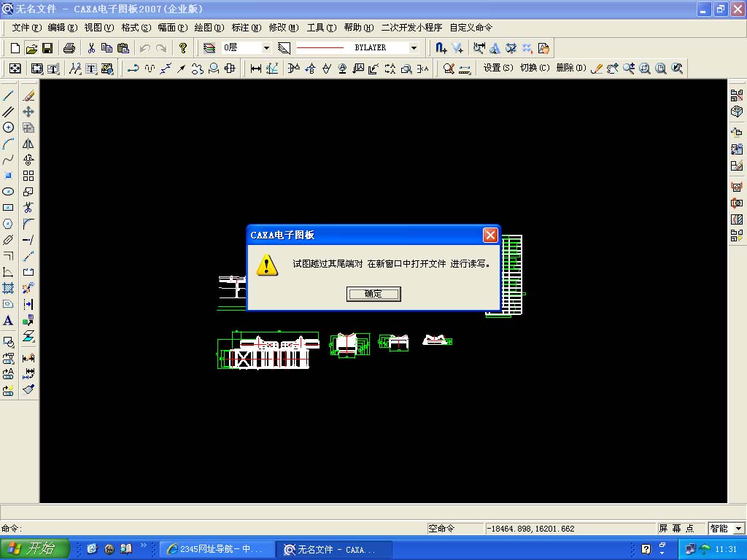Open the 智能 snap mode dropdown
The height and width of the screenshot is (560, 747).
[x=739, y=528]
